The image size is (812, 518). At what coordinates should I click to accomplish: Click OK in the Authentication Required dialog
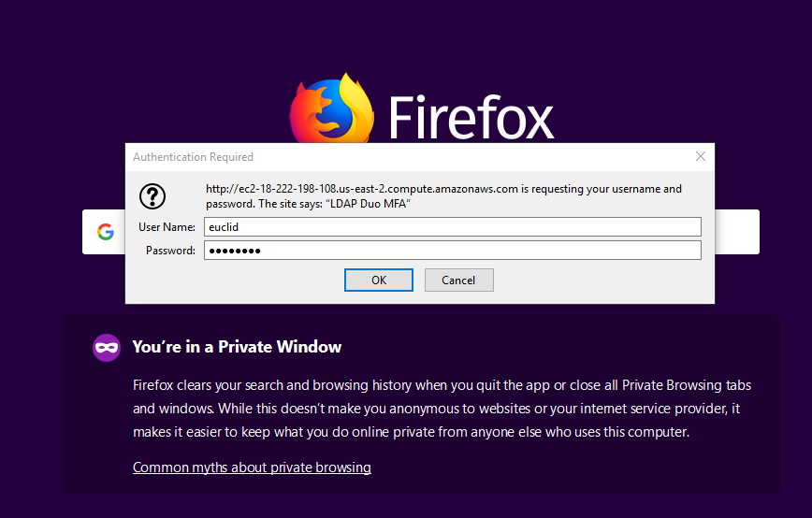[x=379, y=280]
